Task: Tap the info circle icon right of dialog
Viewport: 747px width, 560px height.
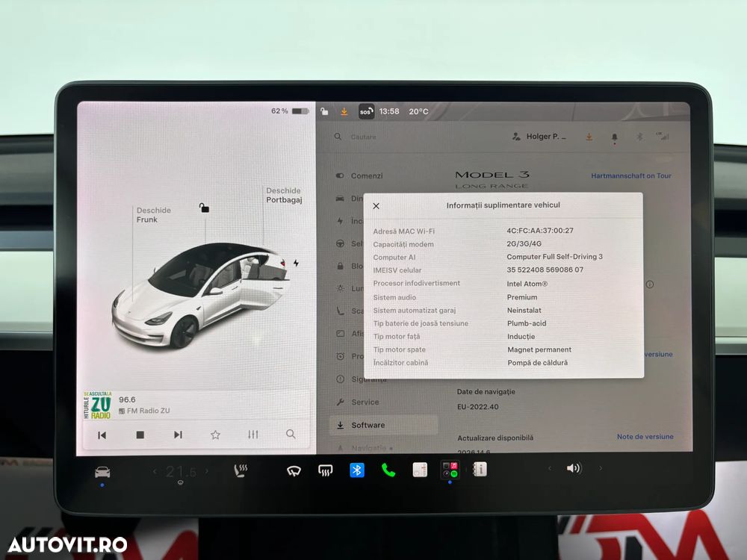Action: click(x=650, y=284)
